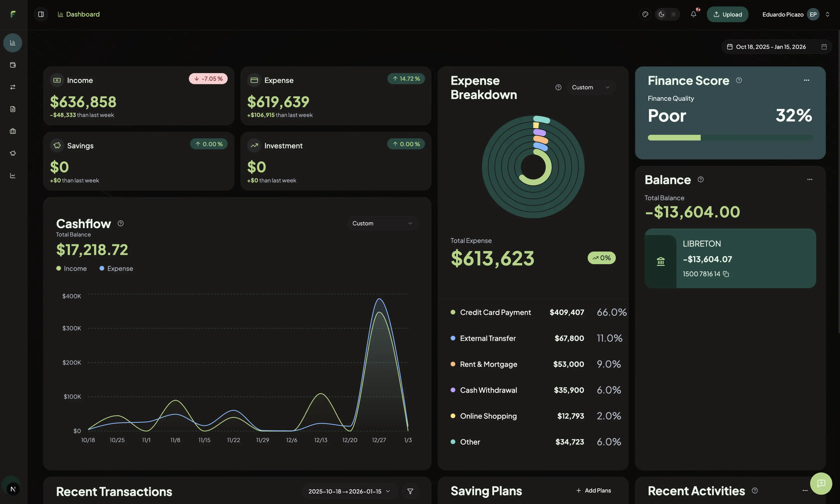Open the dashboard chart sidebar icon

(x=13, y=43)
